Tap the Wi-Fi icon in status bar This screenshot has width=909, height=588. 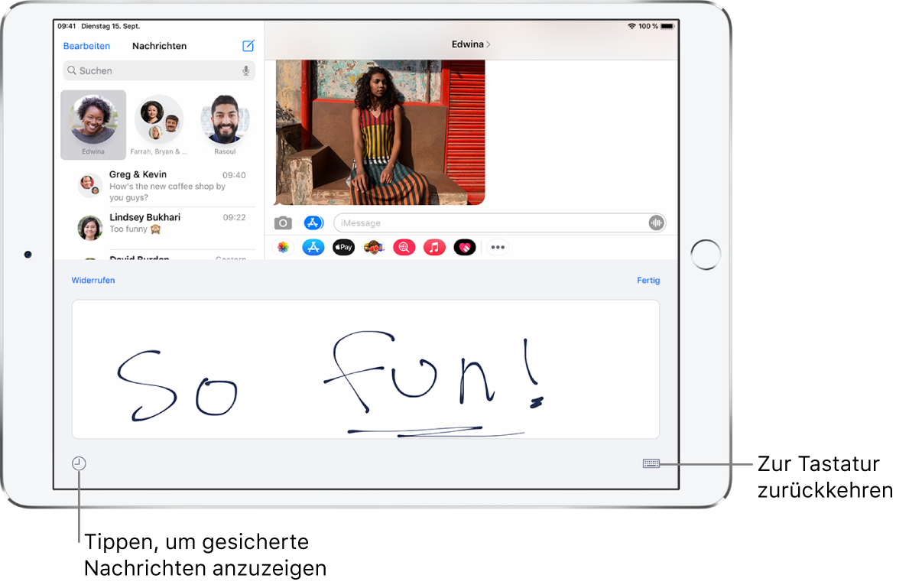(x=631, y=26)
